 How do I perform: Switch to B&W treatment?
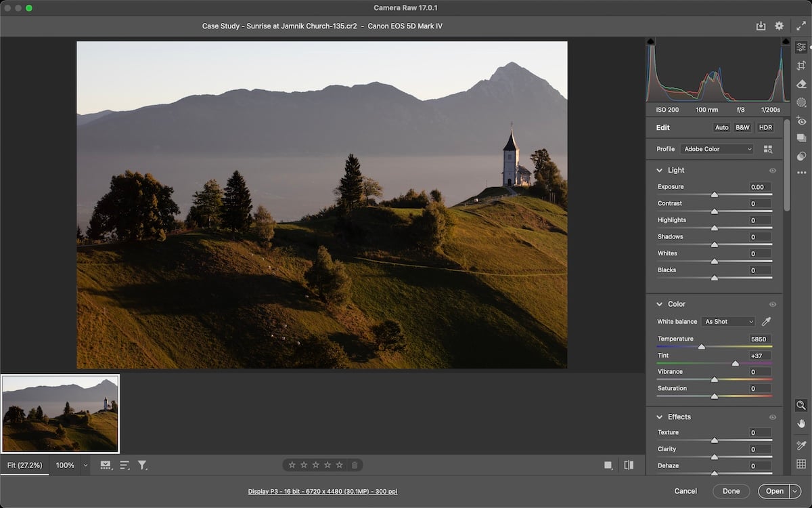point(742,127)
